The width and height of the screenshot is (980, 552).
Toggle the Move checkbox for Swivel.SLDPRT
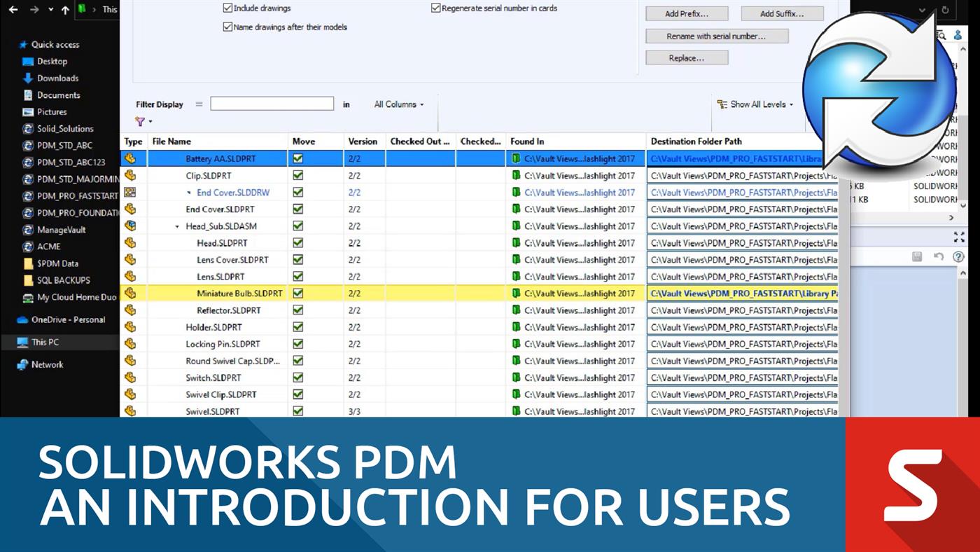coord(297,411)
